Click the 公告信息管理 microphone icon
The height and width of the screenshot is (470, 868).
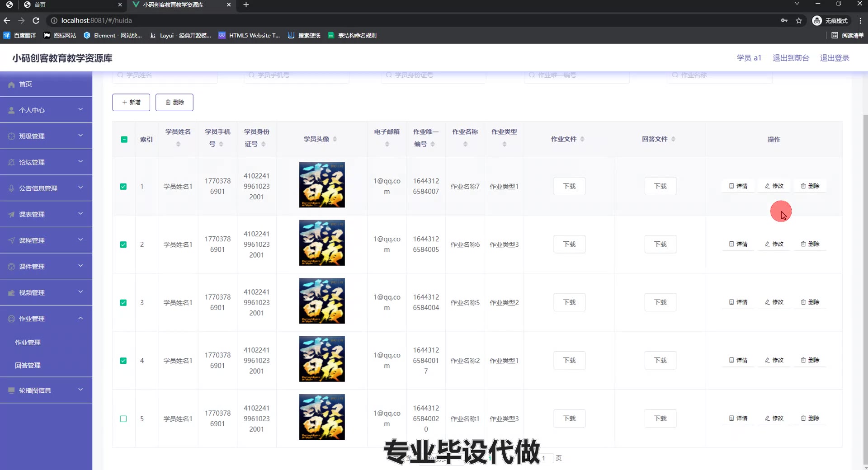tap(11, 188)
